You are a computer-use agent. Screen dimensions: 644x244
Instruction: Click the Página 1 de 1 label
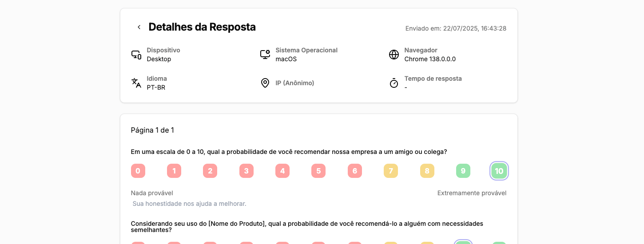152,130
